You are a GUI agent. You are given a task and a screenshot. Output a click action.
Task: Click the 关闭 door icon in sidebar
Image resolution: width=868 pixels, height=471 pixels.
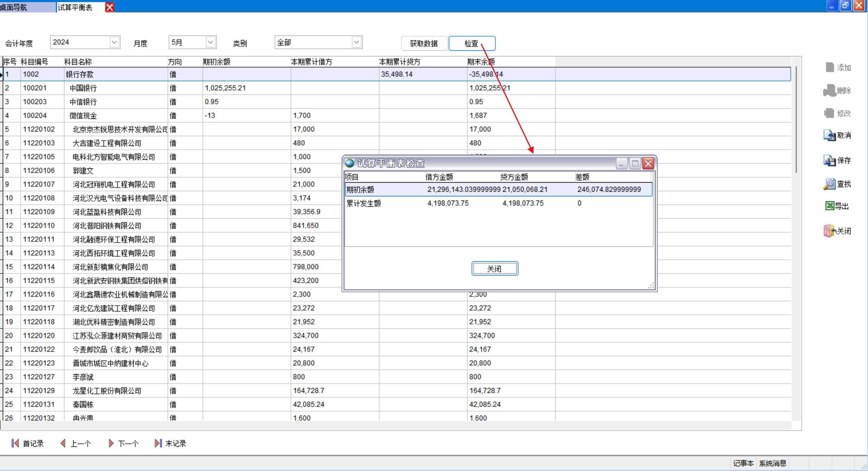click(829, 231)
